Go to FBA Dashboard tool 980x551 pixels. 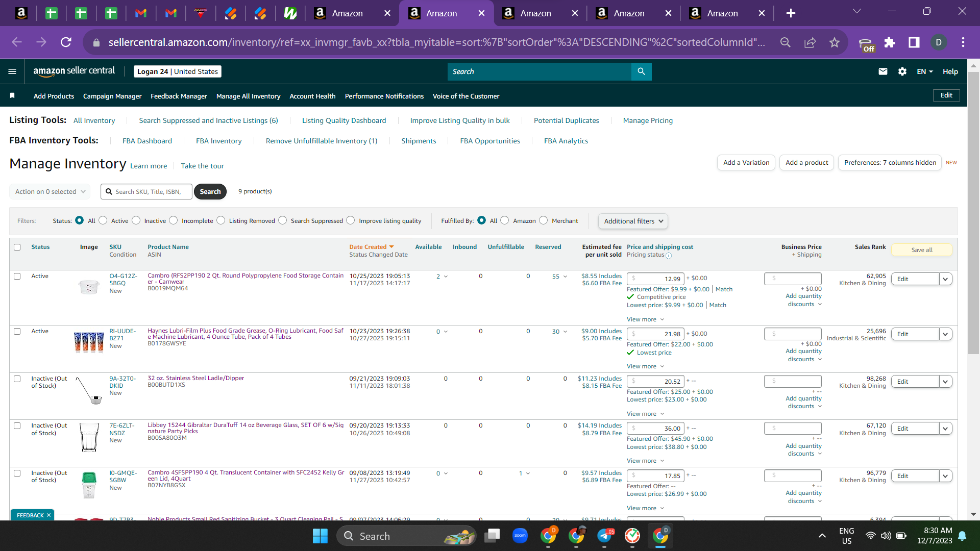pos(147,141)
